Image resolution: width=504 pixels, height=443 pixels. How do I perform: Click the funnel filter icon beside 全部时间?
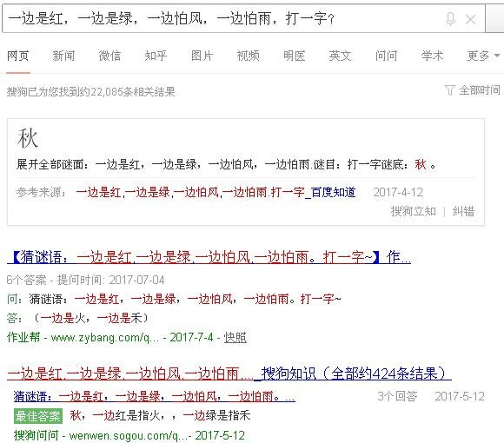tap(449, 90)
